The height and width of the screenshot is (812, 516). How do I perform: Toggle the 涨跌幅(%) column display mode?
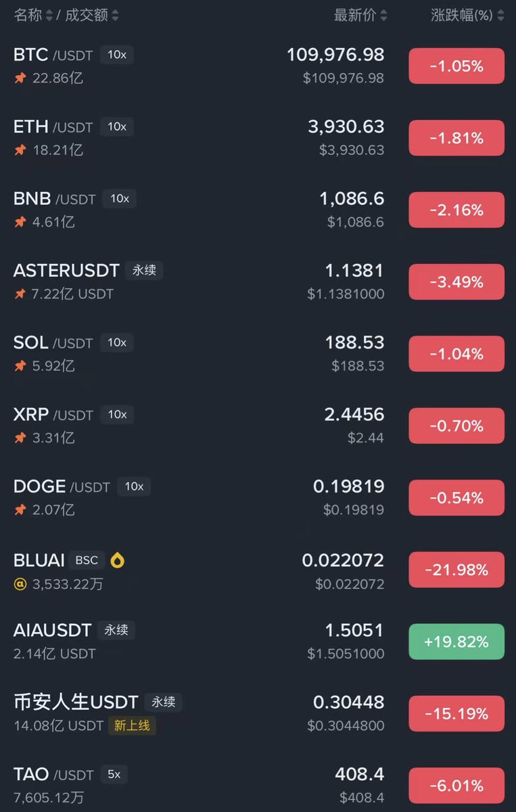467,15
